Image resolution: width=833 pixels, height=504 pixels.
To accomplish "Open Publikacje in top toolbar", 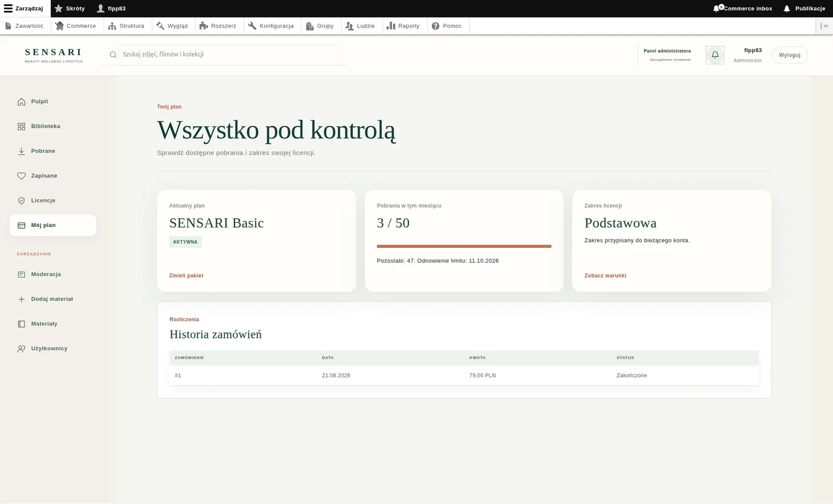I will 804,8.
